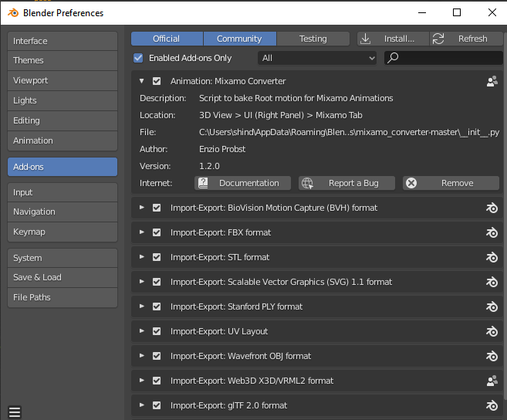Disable BioVision Motion Capture (BVH) add-on

point(157,208)
